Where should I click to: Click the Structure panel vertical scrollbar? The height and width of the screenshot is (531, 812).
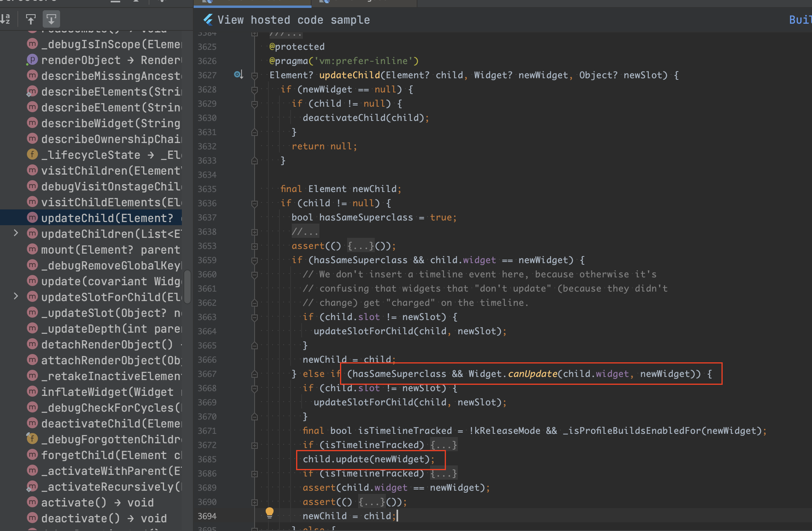(x=187, y=287)
